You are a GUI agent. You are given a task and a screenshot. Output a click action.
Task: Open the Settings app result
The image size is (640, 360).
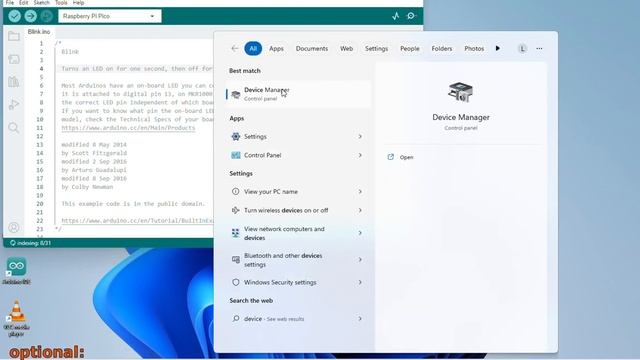(x=298, y=136)
